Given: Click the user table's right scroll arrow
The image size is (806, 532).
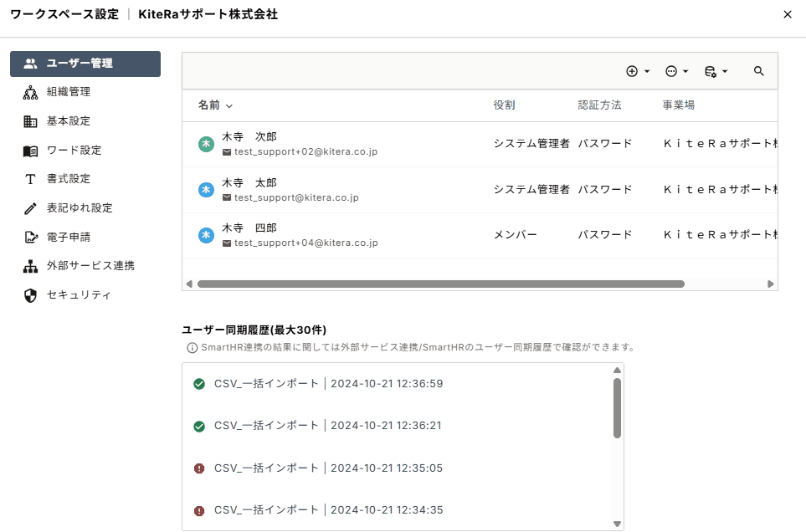Looking at the screenshot, I should coord(771,284).
